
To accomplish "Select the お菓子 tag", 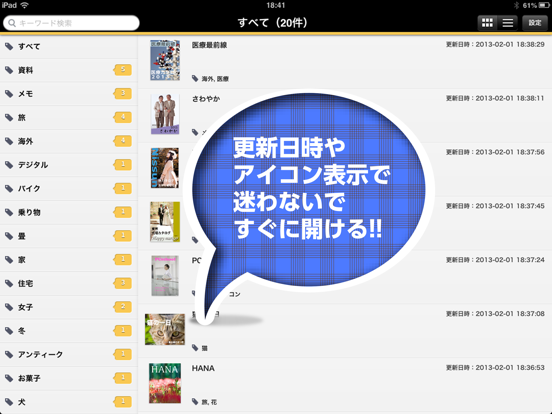I will click(x=69, y=378).
